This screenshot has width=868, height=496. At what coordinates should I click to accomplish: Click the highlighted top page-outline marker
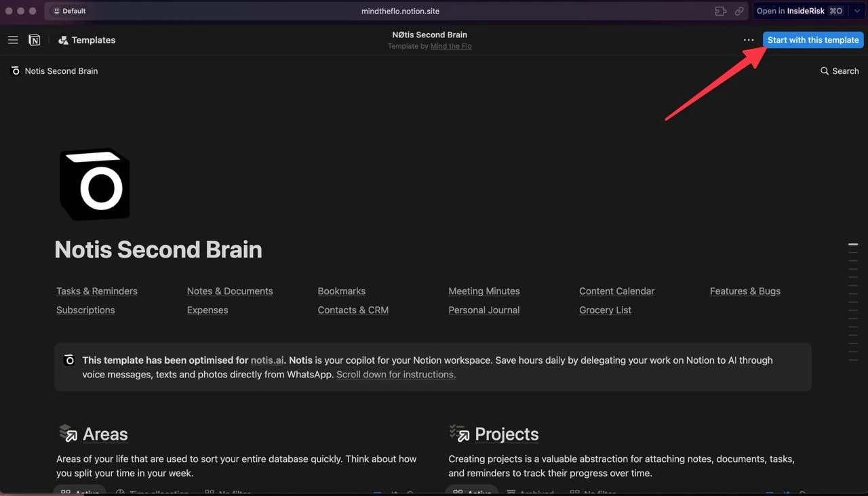[853, 244]
